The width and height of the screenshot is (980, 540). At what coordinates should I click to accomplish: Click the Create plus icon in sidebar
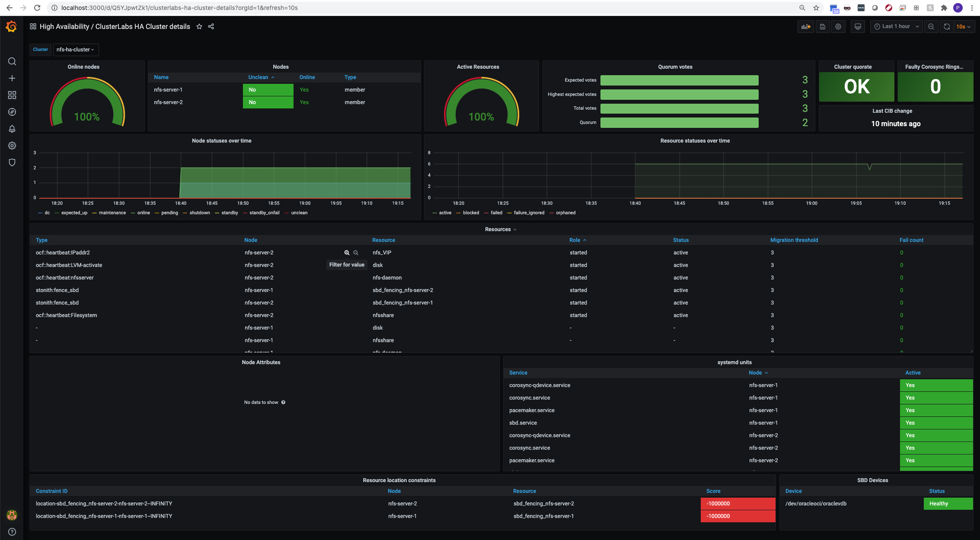point(12,78)
